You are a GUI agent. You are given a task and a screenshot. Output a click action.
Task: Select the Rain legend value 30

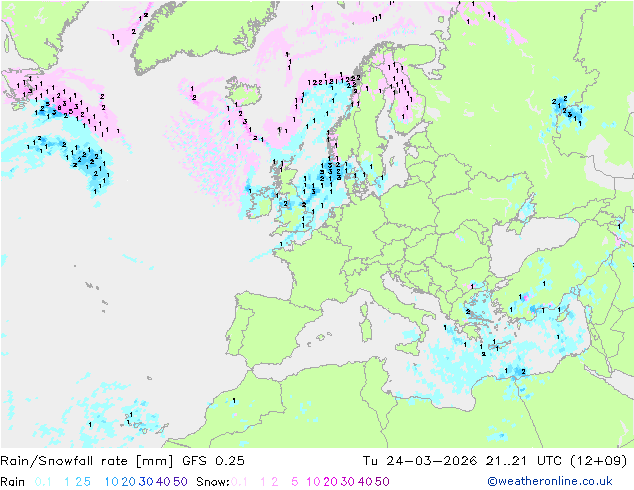click(x=146, y=482)
